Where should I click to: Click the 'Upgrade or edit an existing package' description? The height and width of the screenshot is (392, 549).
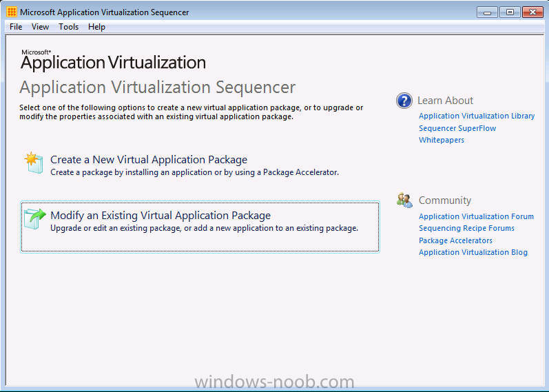click(204, 228)
